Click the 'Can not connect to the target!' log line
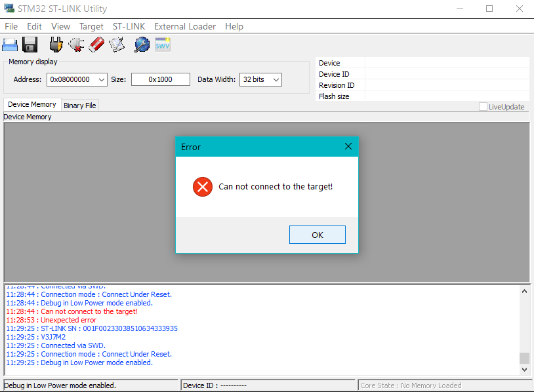 [72, 311]
